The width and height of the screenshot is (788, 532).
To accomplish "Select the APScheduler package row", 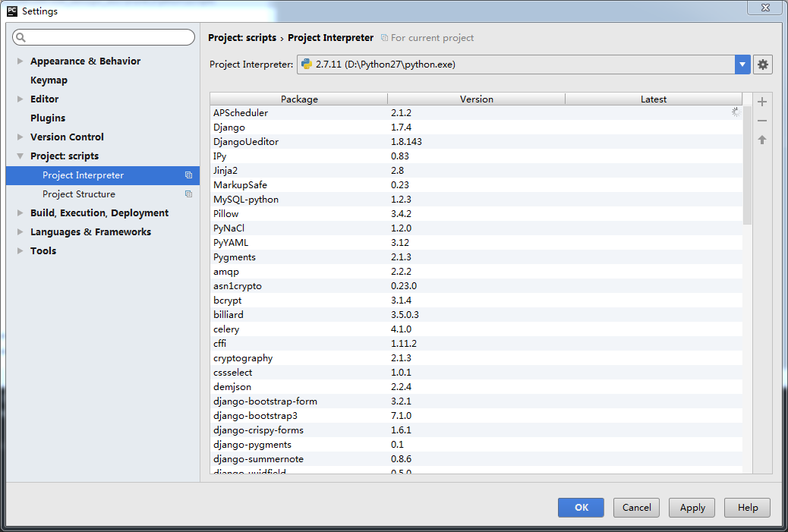I will click(476, 112).
